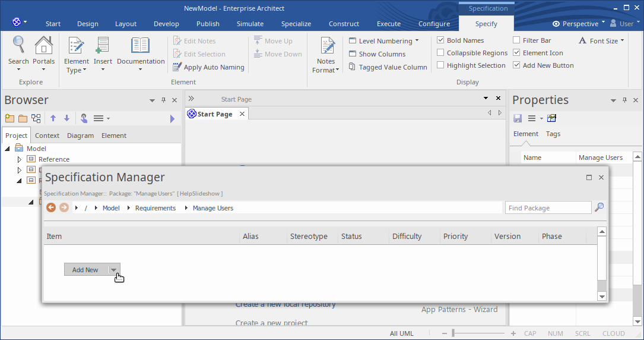Click the Insert element icon

click(102, 45)
